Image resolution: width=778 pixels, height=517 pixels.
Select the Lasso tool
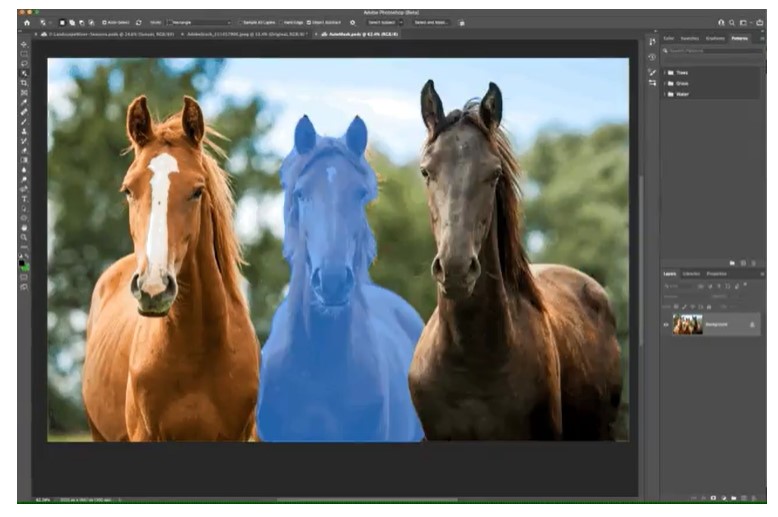point(24,64)
